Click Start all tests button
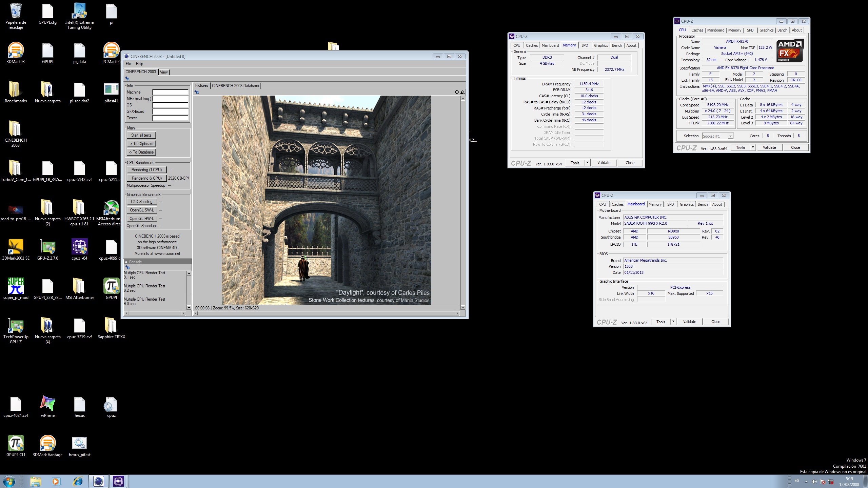The height and width of the screenshot is (488, 868). (141, 135)
